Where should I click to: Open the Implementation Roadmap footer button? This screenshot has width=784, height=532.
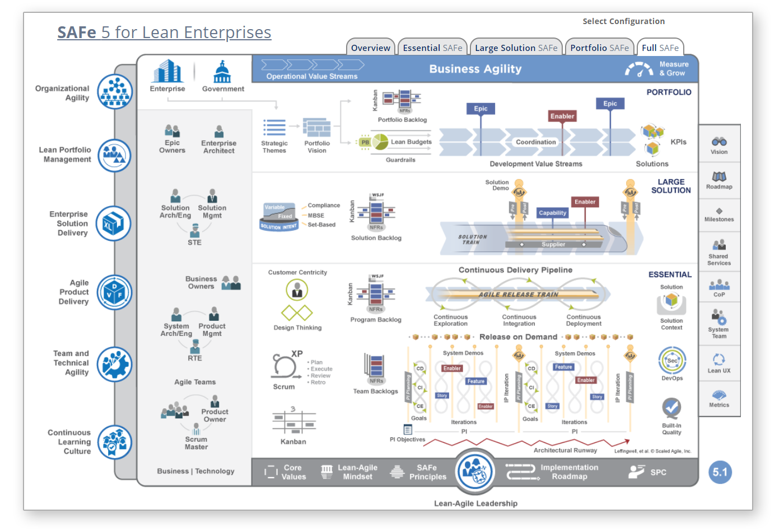point(552,472)
